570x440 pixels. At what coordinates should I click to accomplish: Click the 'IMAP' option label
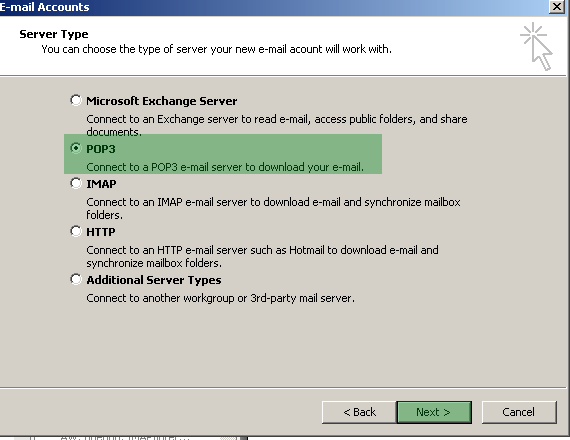click(x=101, y=184)
